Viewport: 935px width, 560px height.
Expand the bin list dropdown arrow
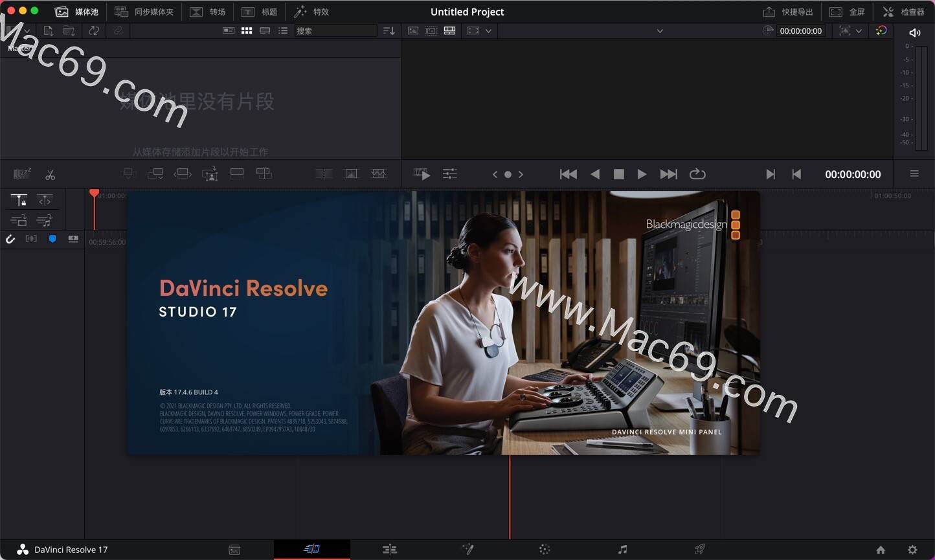pyautogui.click(x=27, y=30)
